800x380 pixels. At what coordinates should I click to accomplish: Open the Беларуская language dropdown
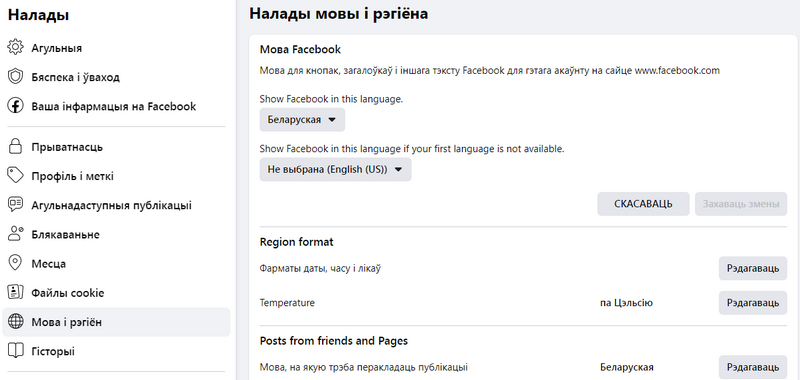[302, 120]
